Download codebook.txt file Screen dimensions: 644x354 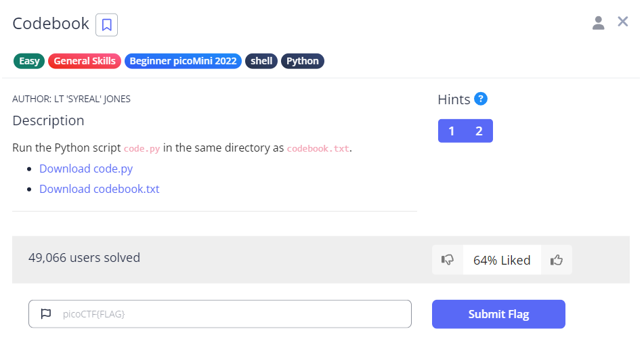coord(100,189)
